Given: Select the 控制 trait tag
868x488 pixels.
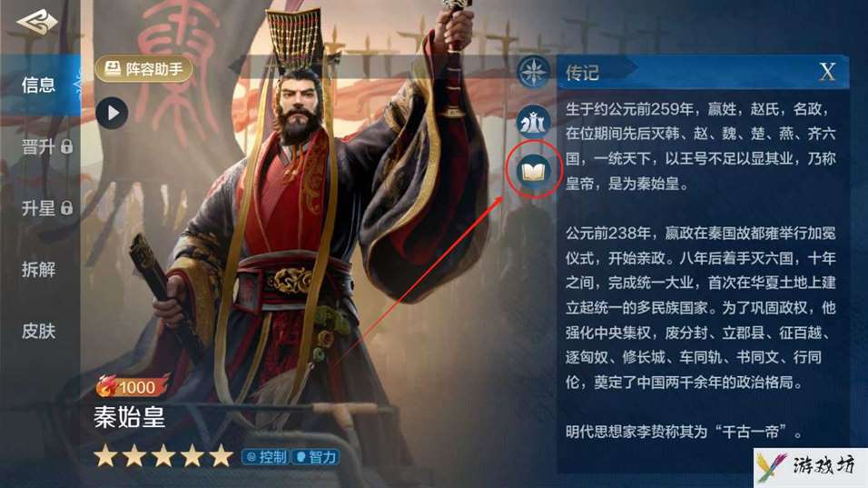Looking at the screenshot, I should (266, 457).
